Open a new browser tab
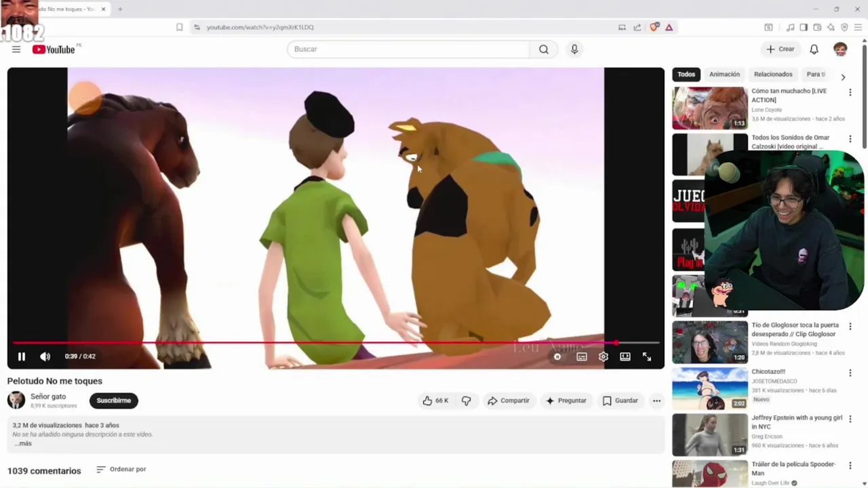This screenshot has height=488, width=868. [x=120, y=9]
